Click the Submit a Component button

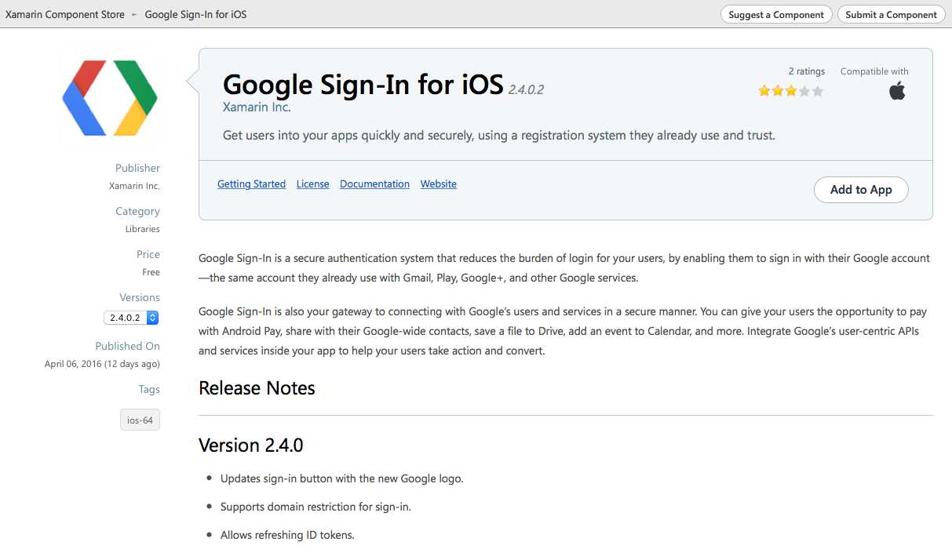(x=891, y=14)
